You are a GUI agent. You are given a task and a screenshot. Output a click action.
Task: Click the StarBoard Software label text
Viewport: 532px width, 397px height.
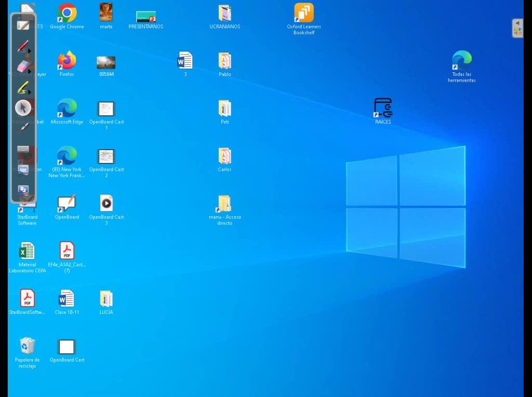click(x=27, y=220)
